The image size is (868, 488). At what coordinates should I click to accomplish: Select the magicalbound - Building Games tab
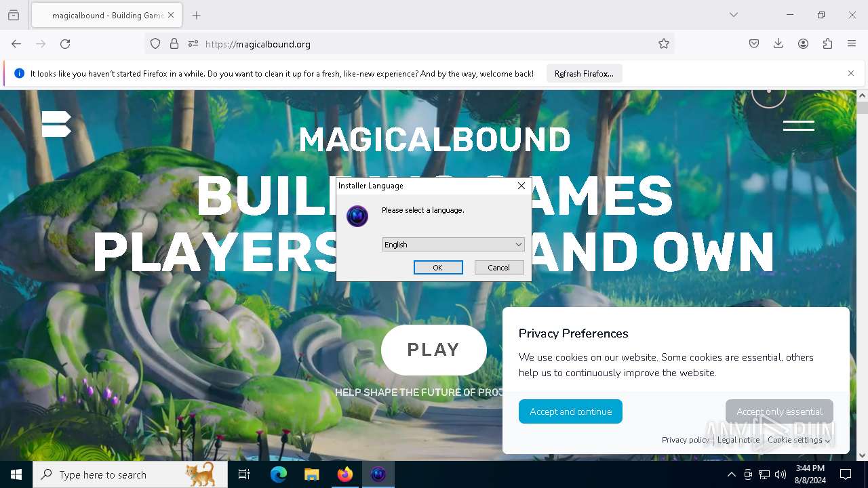[106, 15]
